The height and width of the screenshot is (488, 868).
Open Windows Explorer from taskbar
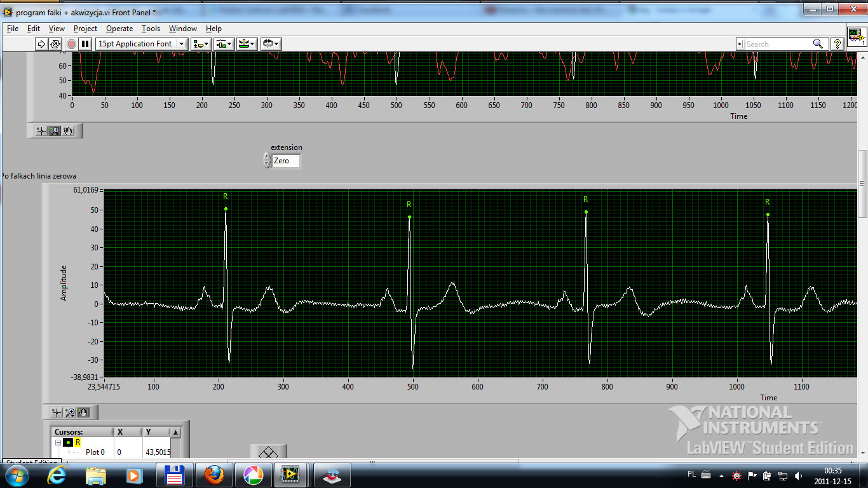96,475
